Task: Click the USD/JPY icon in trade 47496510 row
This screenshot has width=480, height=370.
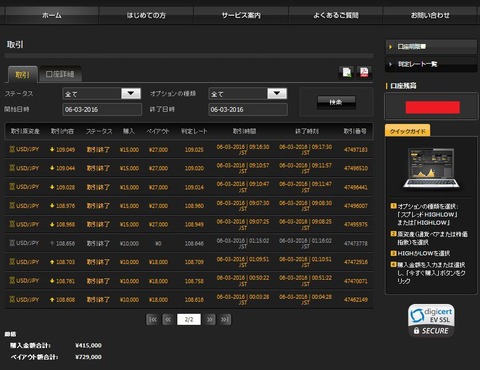Action: point(12,168)
